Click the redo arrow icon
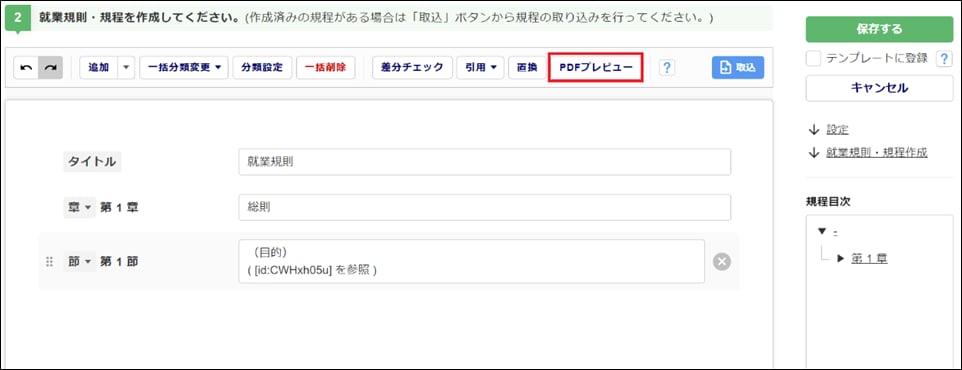 click(50, 67)
